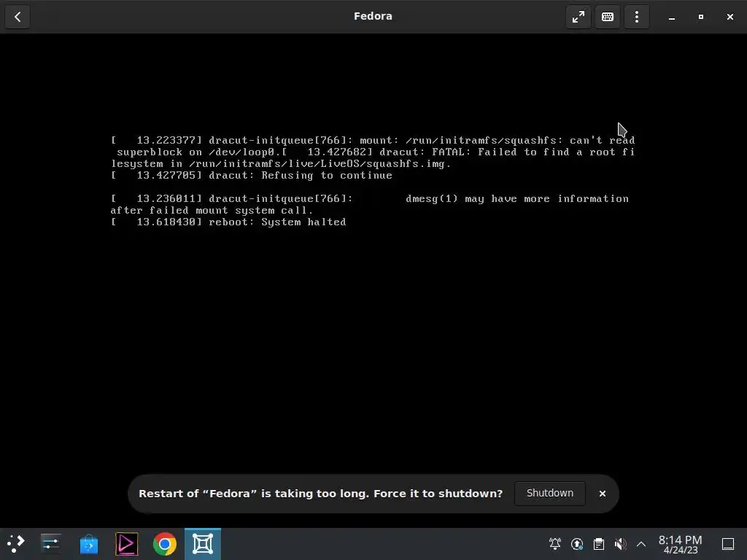Close the Fedora Boxes window

pos(729,17)
